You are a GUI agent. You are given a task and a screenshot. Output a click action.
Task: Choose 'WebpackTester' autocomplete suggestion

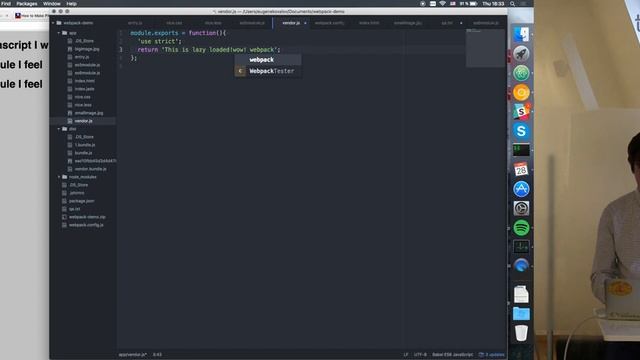(x=268, y=71)
